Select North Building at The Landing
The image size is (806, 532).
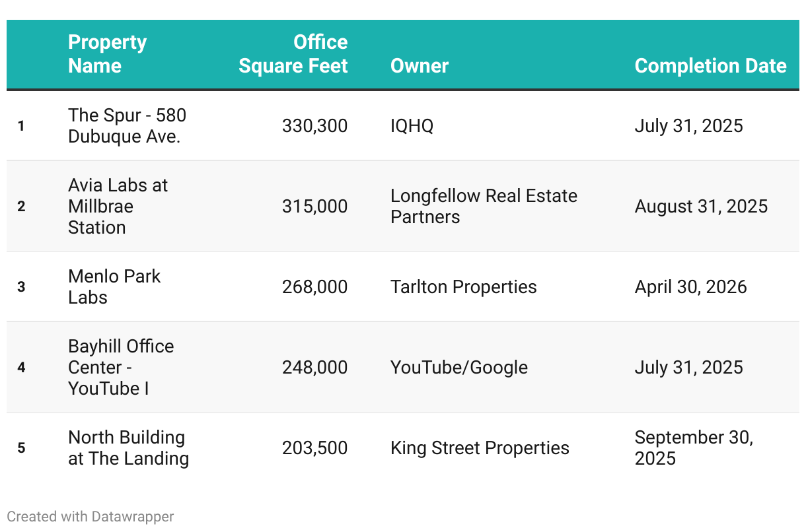[128, 448]
